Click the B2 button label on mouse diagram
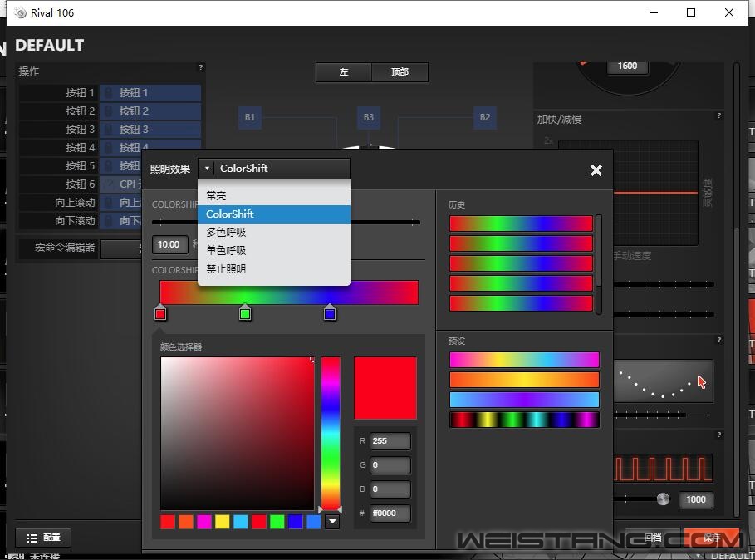Screen dimensions: 755x560 pos(485,118)
